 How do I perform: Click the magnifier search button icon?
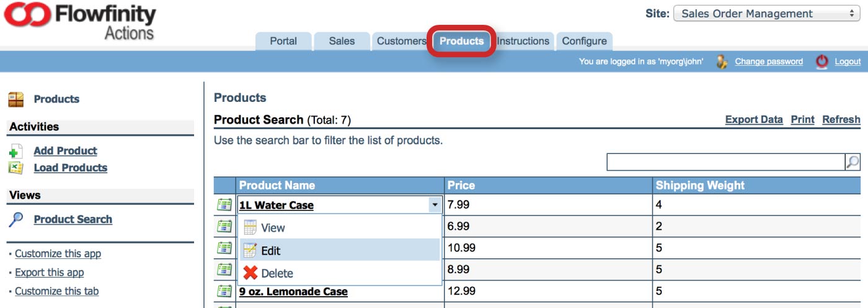click(853, 162)
